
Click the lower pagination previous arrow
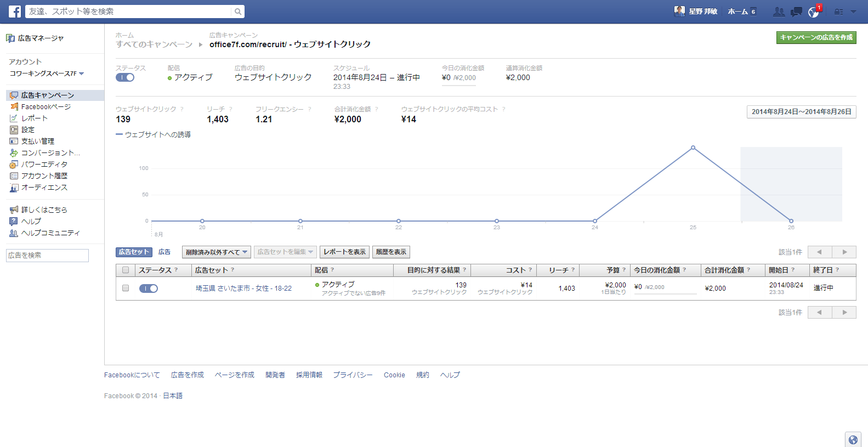tap(820, 313)
